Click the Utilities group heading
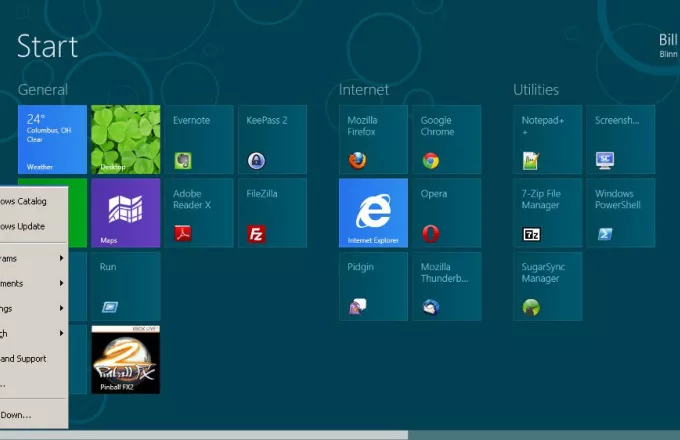680x440 pixels. [x=536, y=90]
